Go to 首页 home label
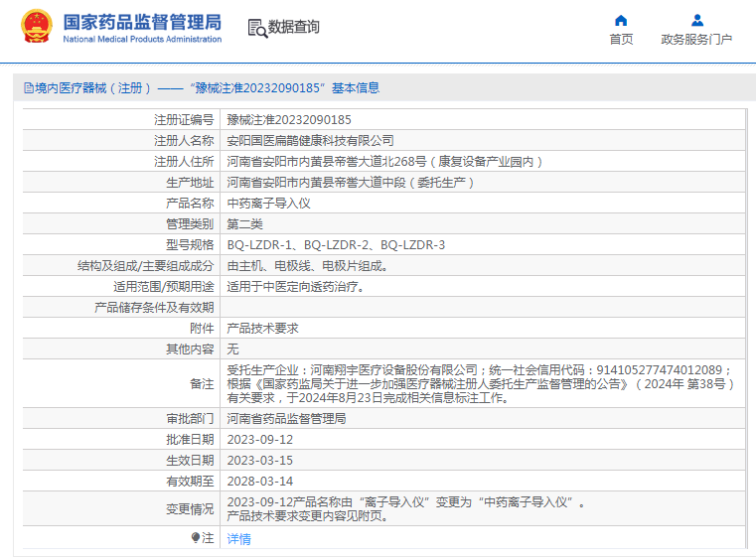Image resolution: width=756 pixels, height=558 pixels. 621,40
